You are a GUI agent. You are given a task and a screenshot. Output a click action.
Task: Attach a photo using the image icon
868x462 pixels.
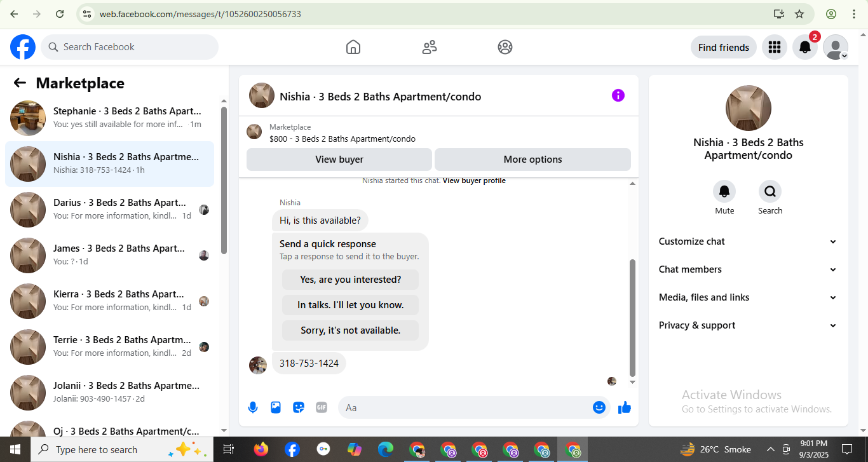[x=276, y=407]
